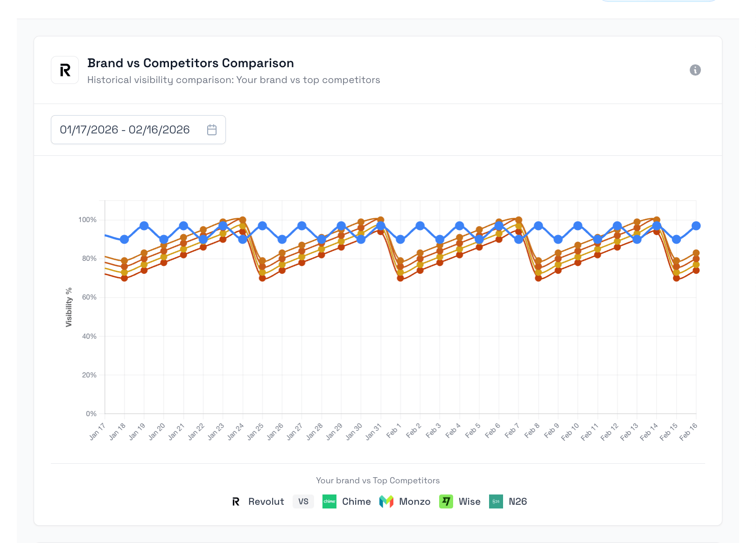Click the calendar icon in the date picker
This screenshot has height=543, width=756.
pos(211,130)
